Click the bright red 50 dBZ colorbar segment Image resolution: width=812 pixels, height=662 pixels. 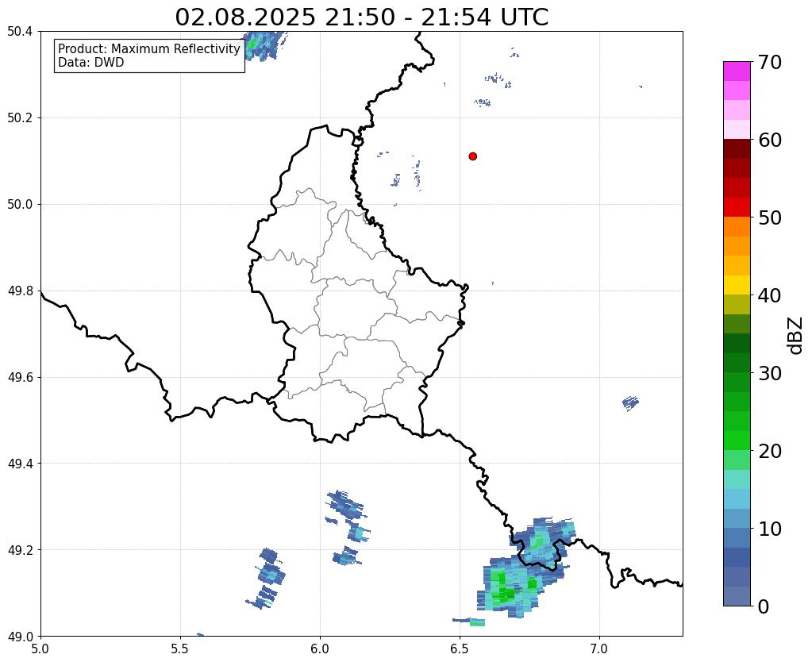(x=737, y=207)
